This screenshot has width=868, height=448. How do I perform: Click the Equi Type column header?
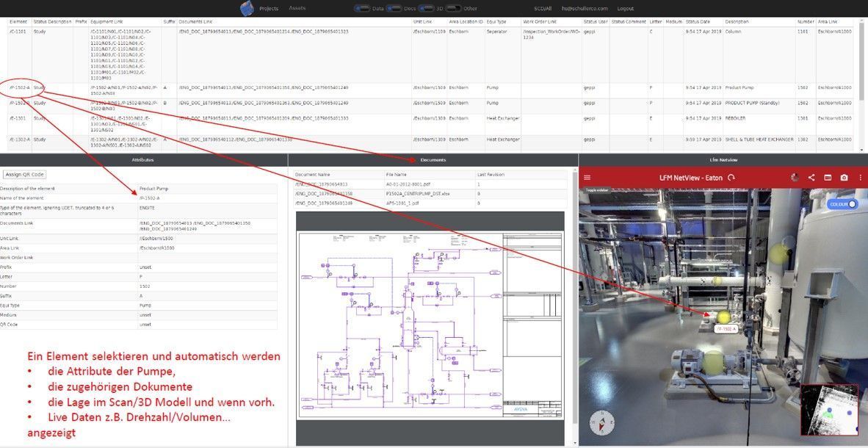tap(496, 21)
